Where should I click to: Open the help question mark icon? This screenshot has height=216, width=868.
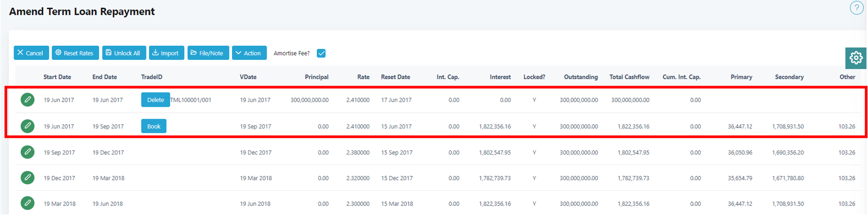[x=856, y=8]
